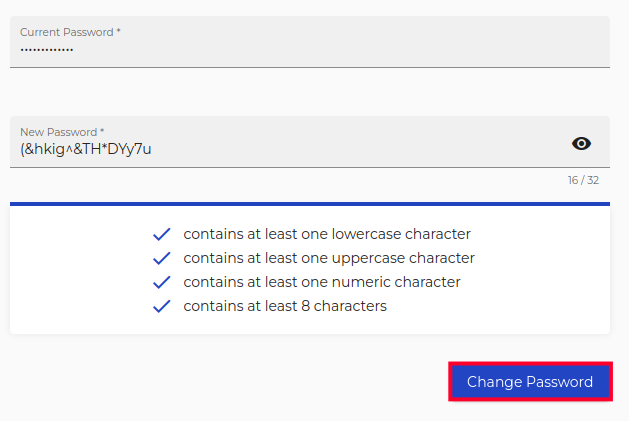629x421 pixels.
Task: Select the 'contains at least one numeric character' text
Action: coord(321,282)
